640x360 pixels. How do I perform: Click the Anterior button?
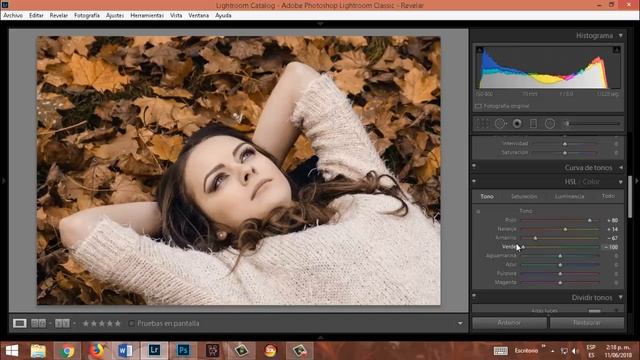click(x=509, y=323)
